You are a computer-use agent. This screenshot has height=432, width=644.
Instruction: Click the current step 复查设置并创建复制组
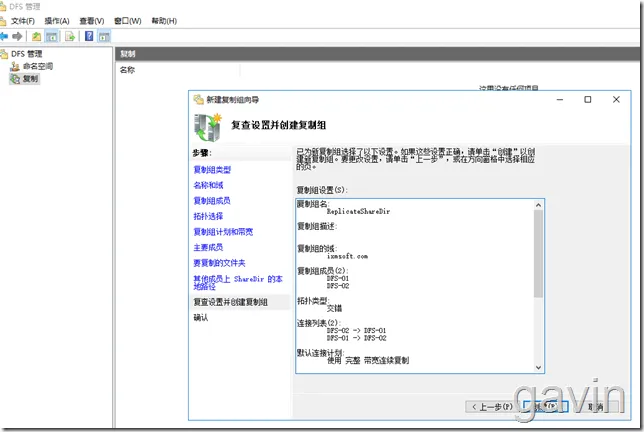(230, 302)
